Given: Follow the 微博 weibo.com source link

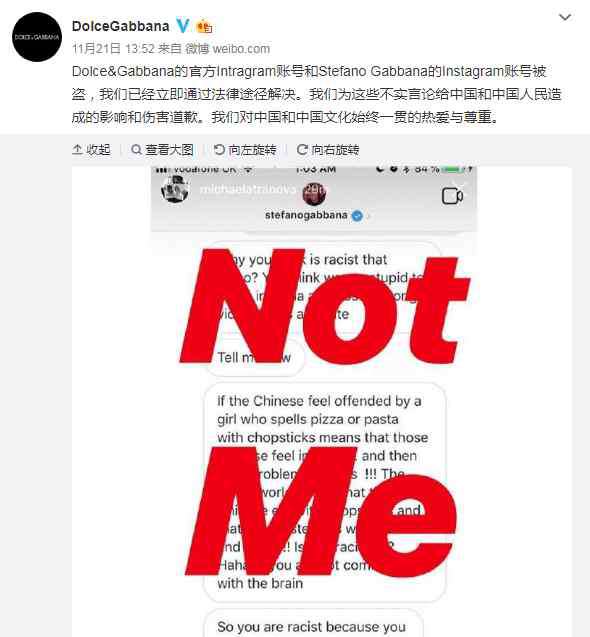Looking at the screenshot, I should (227, 49).
